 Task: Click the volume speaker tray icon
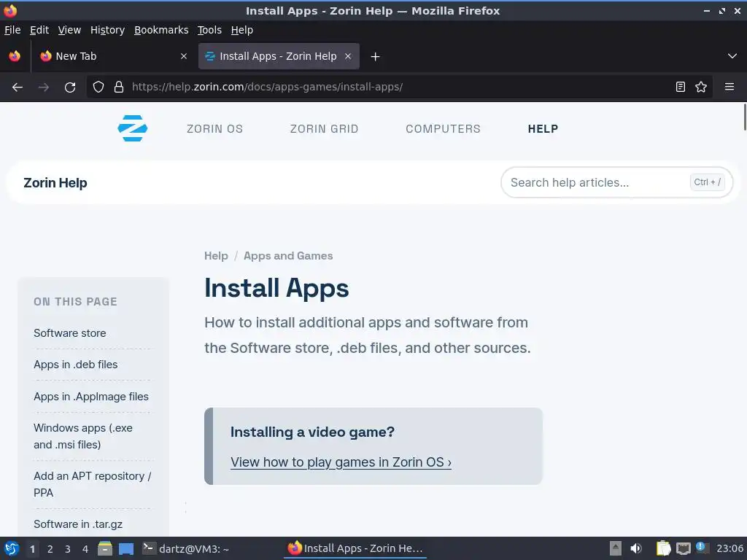pyautogui.click(x=636, y=548)
